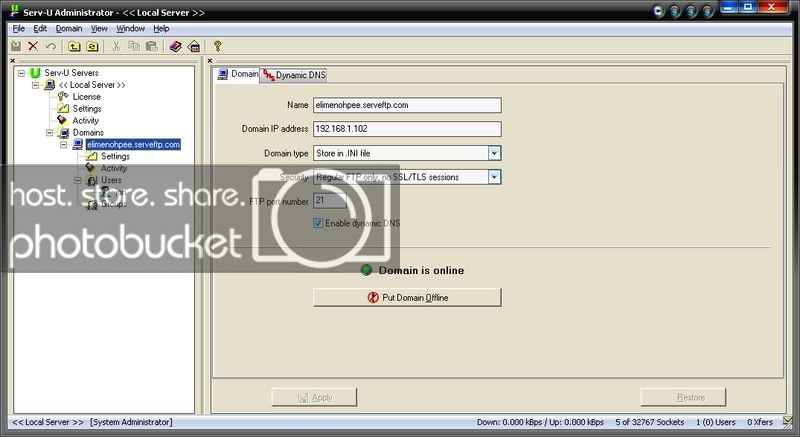
Task: Select Settings under elimenohpee.serveftp.com
Action: [115, 156]
